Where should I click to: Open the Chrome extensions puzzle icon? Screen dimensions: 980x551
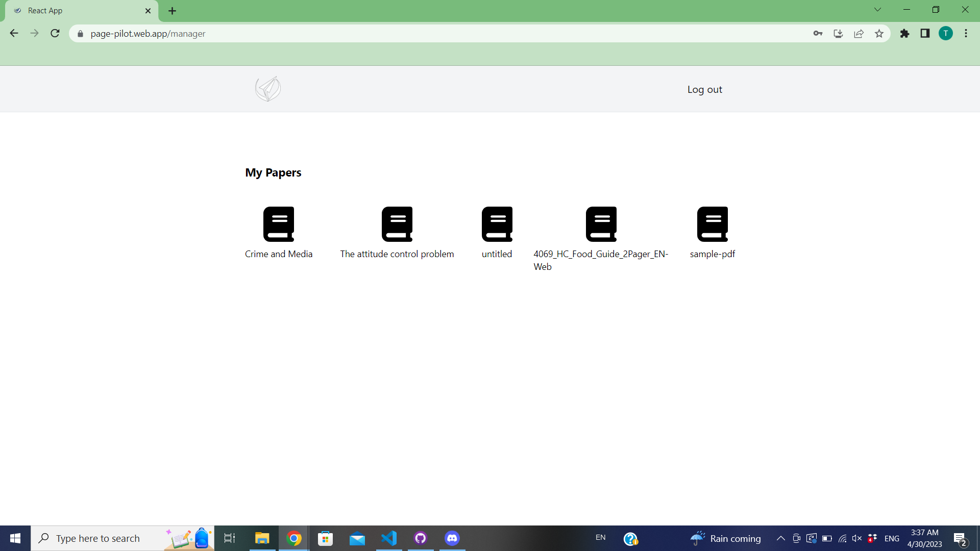[904, 34]
